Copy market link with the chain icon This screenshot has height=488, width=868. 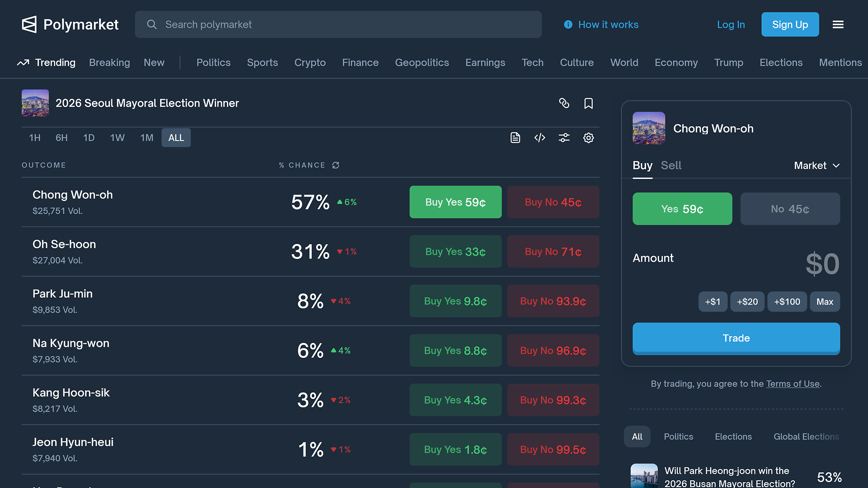pos(564,103)
